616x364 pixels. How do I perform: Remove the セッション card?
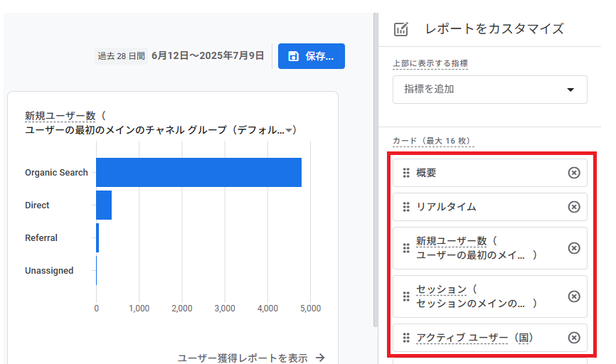click(573, 296)
